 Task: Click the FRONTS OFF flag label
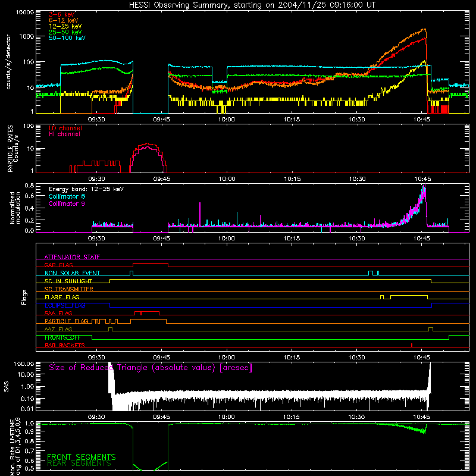pos(62,337)
